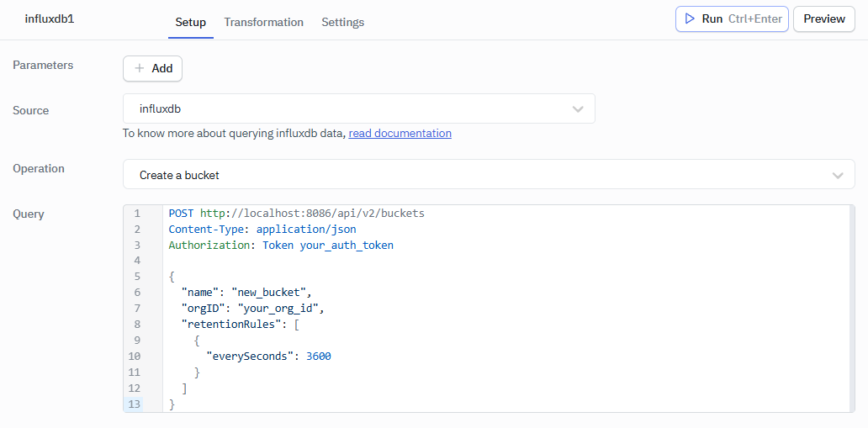Open the Operation dropdown chevron

pos(838,175)
